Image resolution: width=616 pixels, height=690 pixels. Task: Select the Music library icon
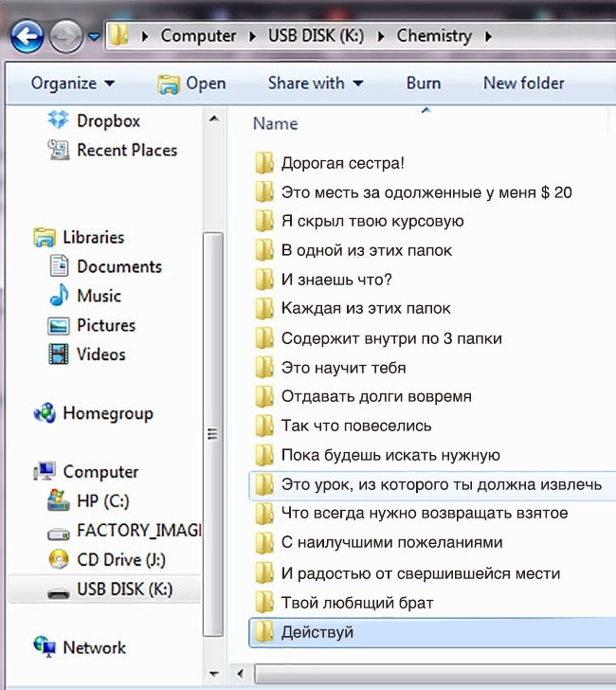pyautogui.click(x=59, y=296)
